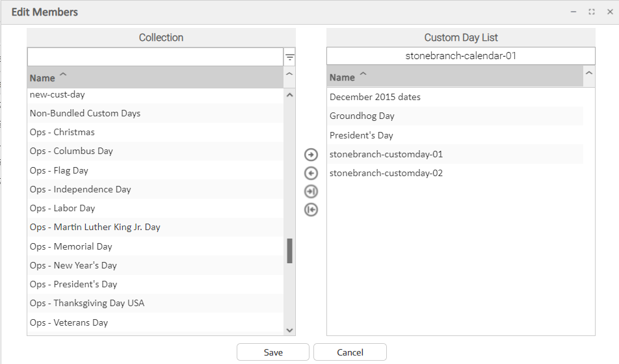Select stonebranch-customday-02 entry
The image size is (619, 364).
click(x=386, y=173)
